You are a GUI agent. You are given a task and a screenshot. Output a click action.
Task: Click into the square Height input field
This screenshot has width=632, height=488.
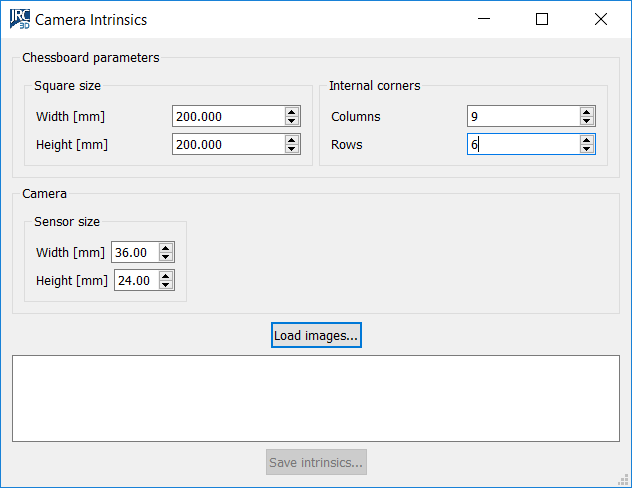(227, 144)
